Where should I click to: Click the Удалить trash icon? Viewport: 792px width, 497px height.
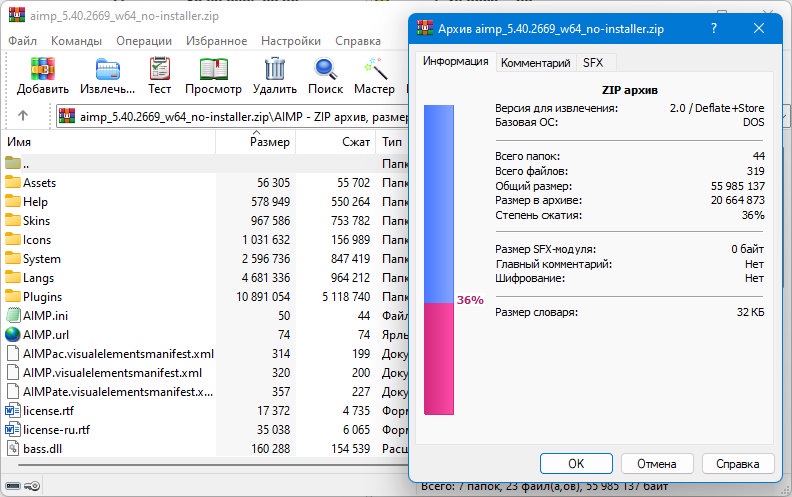pos(275,69)
